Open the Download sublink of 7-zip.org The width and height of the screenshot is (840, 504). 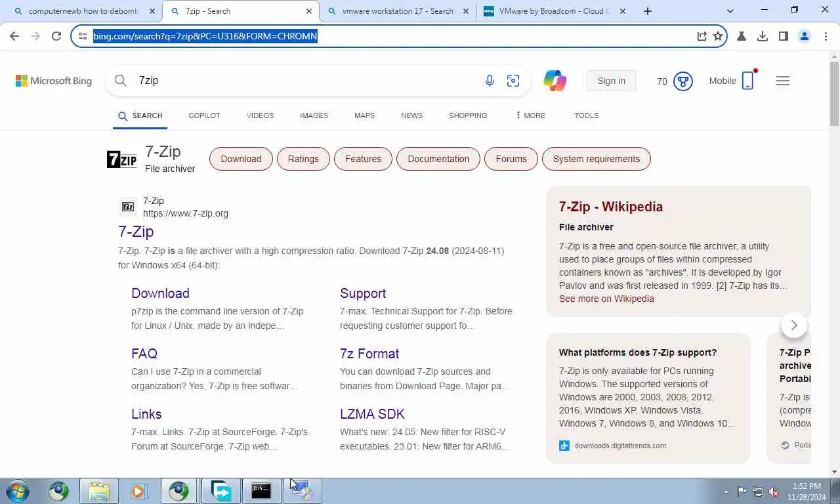[160, 293]
